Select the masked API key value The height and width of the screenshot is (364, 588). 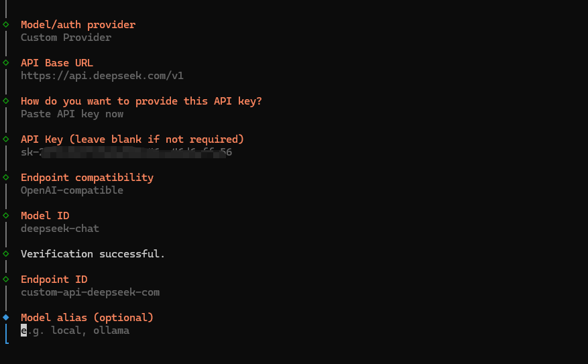click(x=126, y=152)
